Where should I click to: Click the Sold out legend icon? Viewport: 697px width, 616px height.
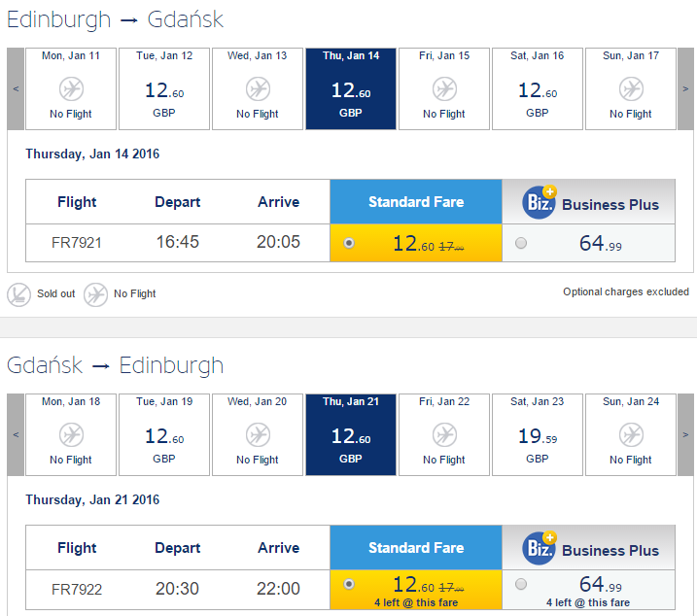18,293
